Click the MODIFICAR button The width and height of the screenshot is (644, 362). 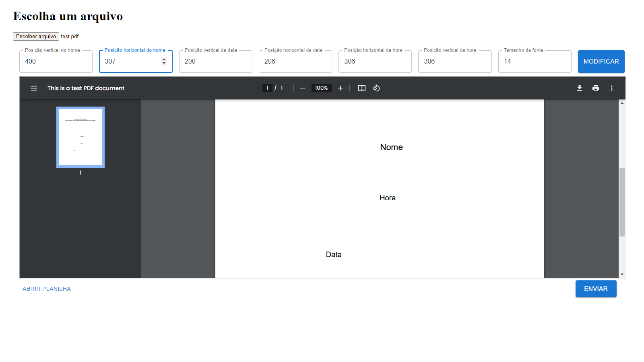(x=601, y=61)
